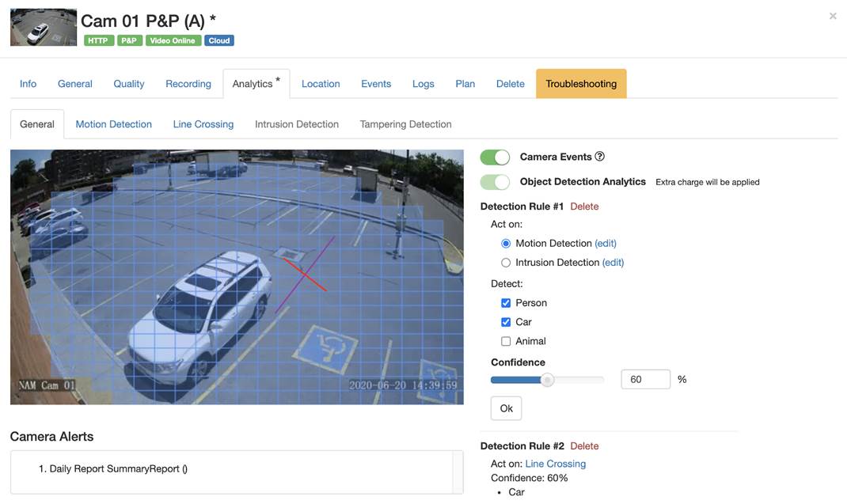Click the Cloud badge
Viewport: 847px width, 504px height.
click(219, 40)
